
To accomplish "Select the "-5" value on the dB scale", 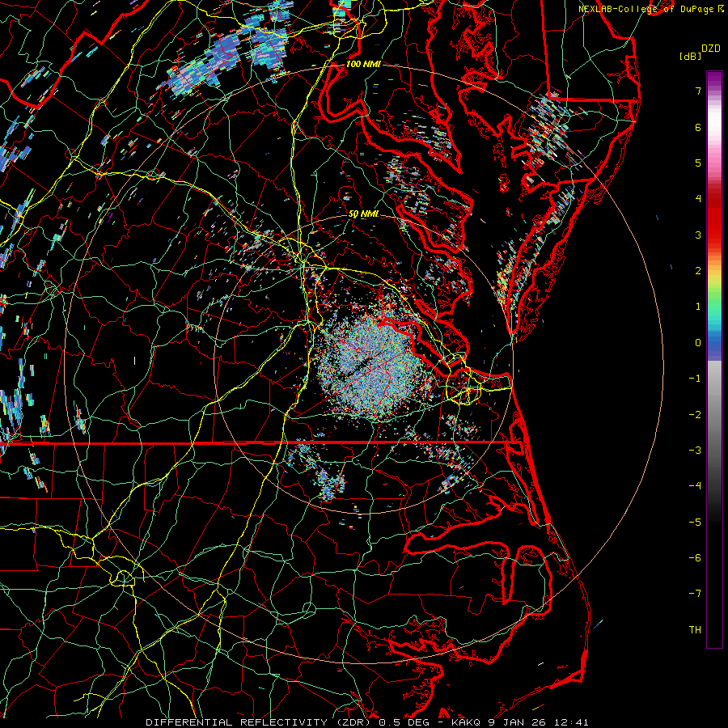I will (x=695, y=523).
